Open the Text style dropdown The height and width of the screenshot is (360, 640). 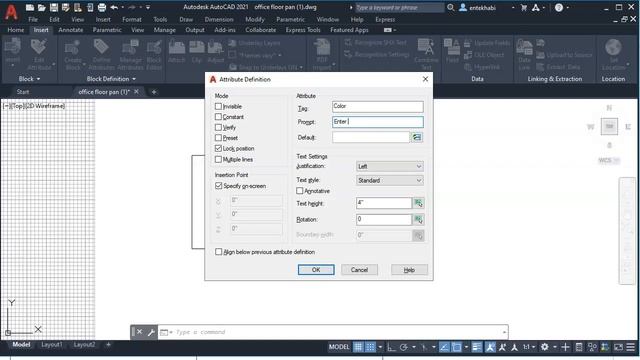pos(390,180)
